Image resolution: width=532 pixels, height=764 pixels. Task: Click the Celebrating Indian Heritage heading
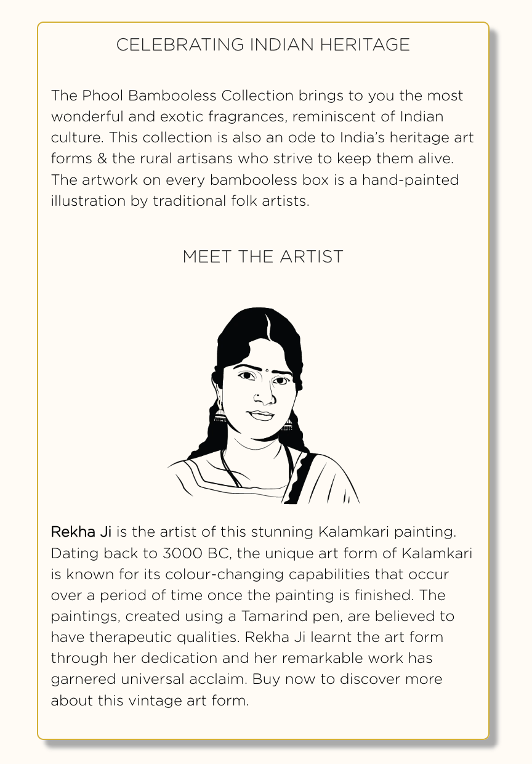263,45
